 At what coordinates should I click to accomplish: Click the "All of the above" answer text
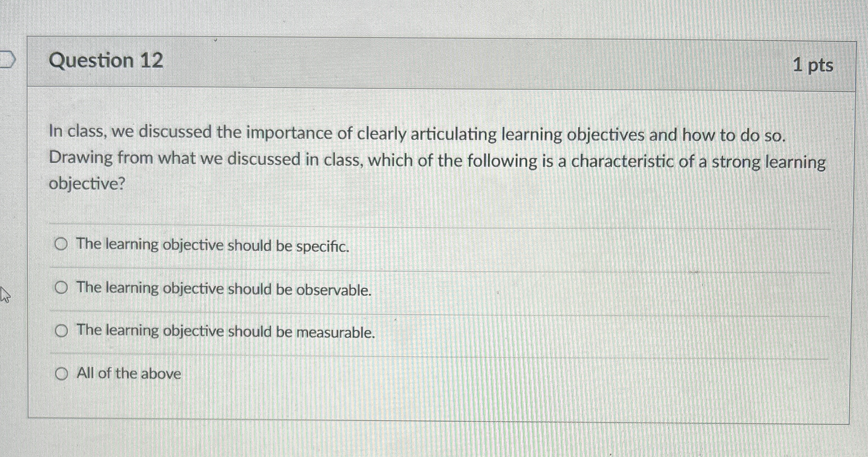click(x=128, y=374)
